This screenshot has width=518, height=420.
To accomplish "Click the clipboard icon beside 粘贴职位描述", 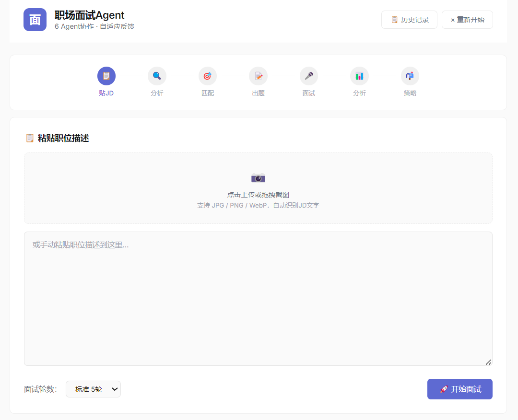I will [30, 138].
